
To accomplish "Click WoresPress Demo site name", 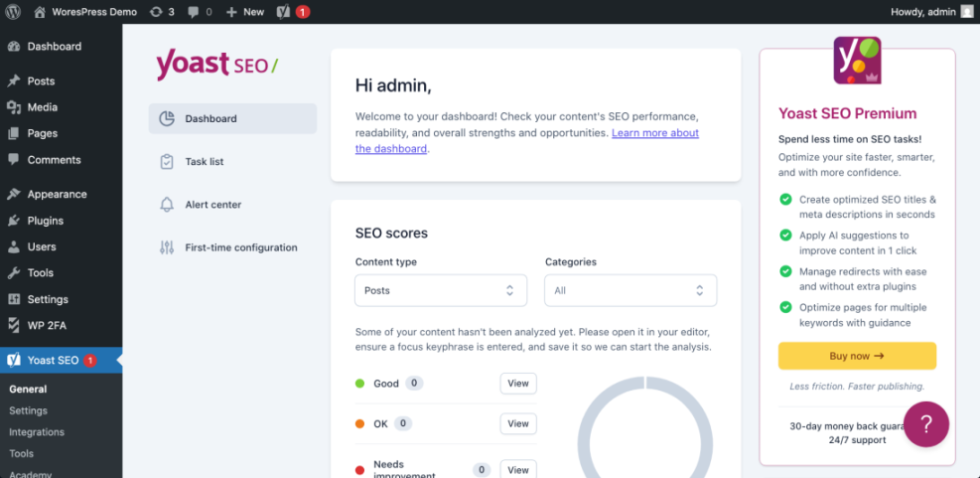I will pyautogui.click(x=94, y=12).
